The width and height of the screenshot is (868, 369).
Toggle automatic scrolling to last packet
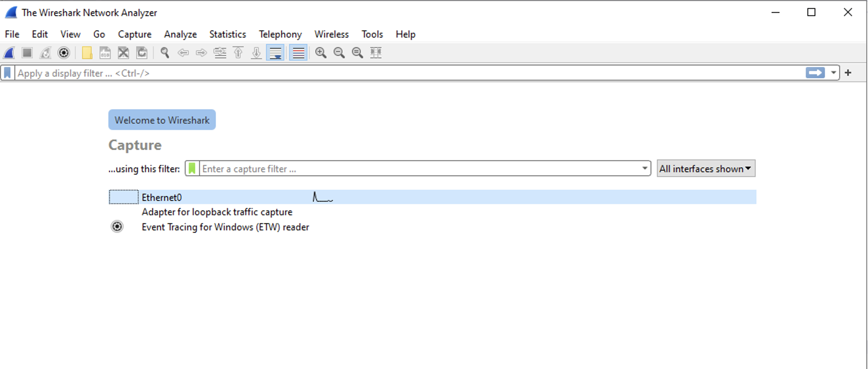pos(275,53)
